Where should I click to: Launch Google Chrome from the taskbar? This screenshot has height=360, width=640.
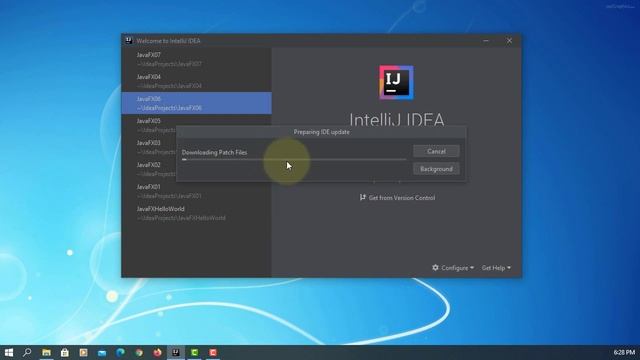click(139, 352)
